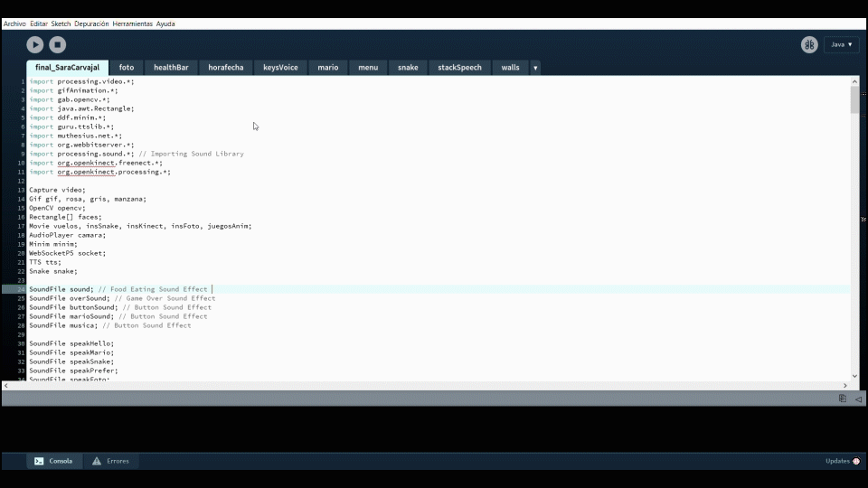Click the '// Importing Sound Library' comment
The width and height of the screenshot is (868, 488).
point(192,154)
